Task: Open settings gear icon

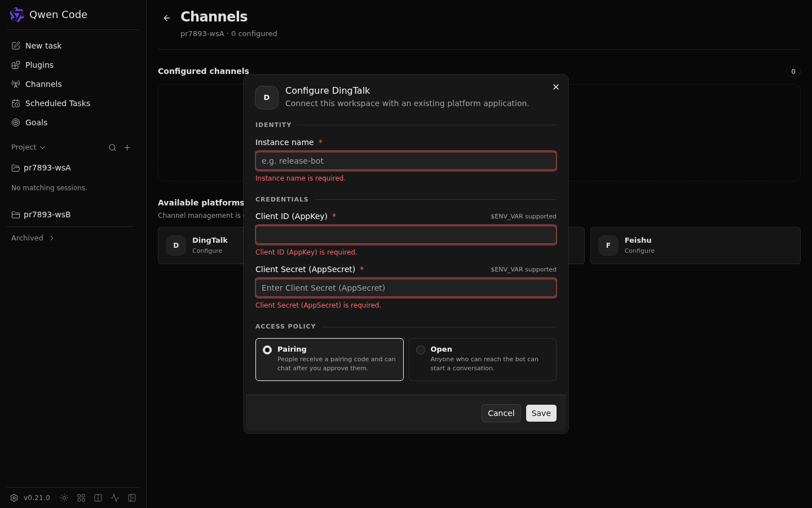Action: point(14,498)
